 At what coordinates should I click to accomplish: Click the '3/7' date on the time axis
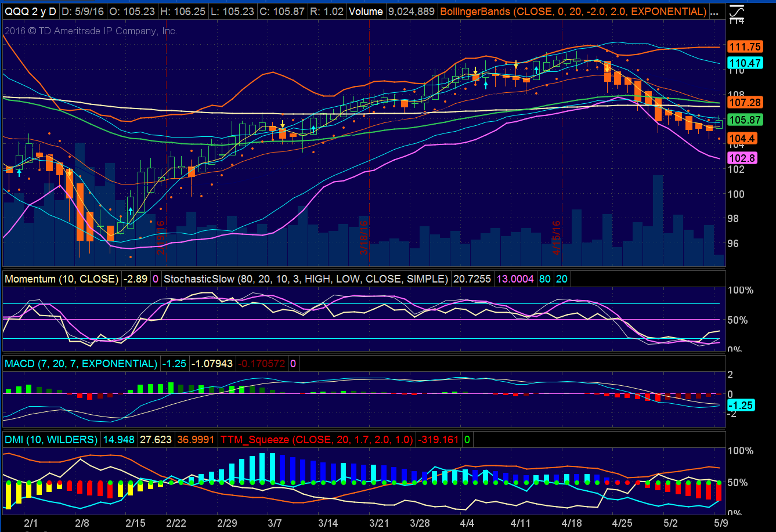275,523
